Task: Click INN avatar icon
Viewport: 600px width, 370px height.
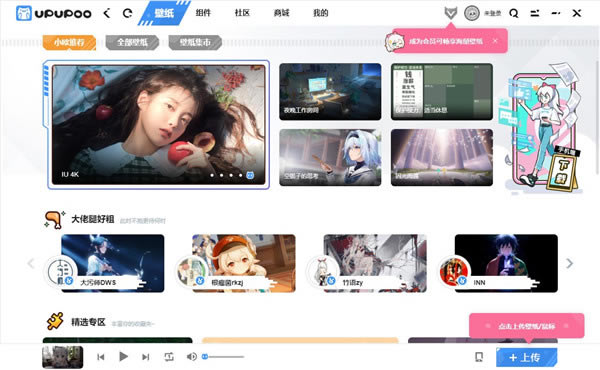Action: click(x=455, y=272)
